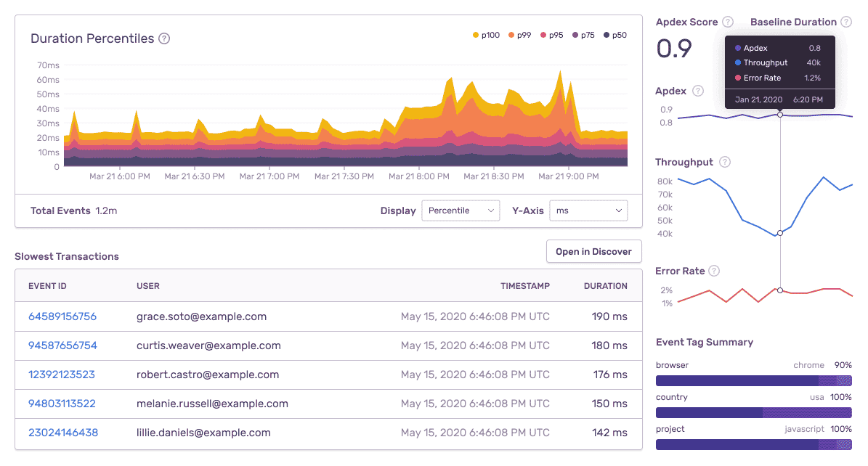Click the Apdex Score help icon
868x466 pixels.
pyautogui.click(x=728, y=22)
